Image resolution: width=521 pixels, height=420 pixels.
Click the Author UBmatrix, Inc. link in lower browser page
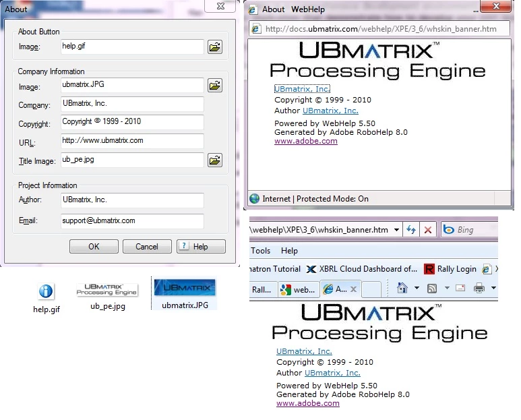coord(332,373)
